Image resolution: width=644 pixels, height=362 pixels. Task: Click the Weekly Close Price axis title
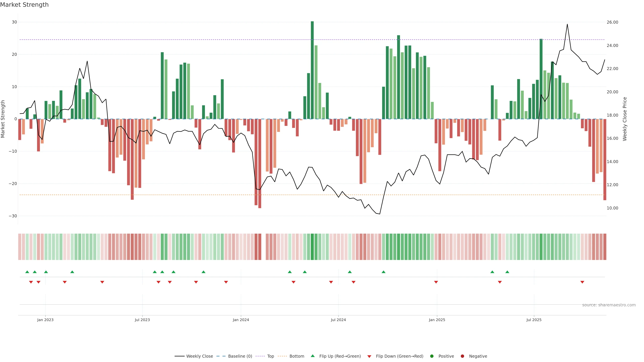tap(625, 119)
